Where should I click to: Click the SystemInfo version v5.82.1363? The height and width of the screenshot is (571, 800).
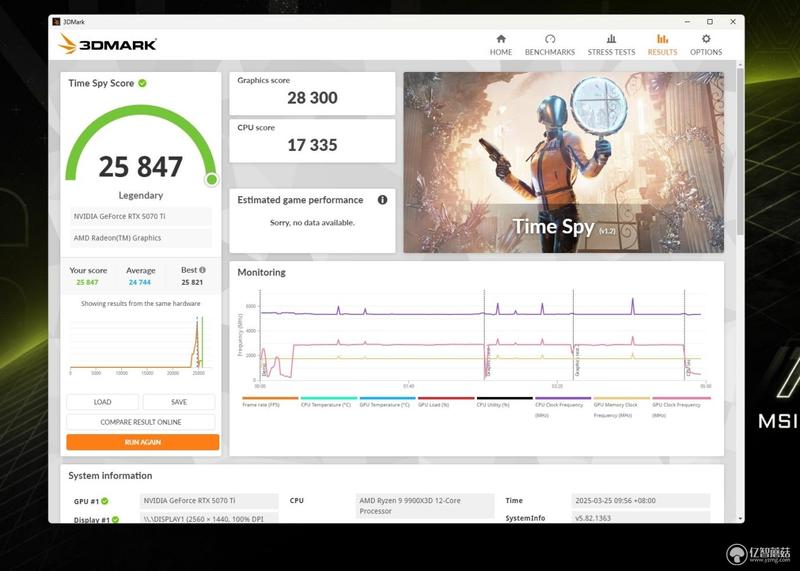(641, 517)
